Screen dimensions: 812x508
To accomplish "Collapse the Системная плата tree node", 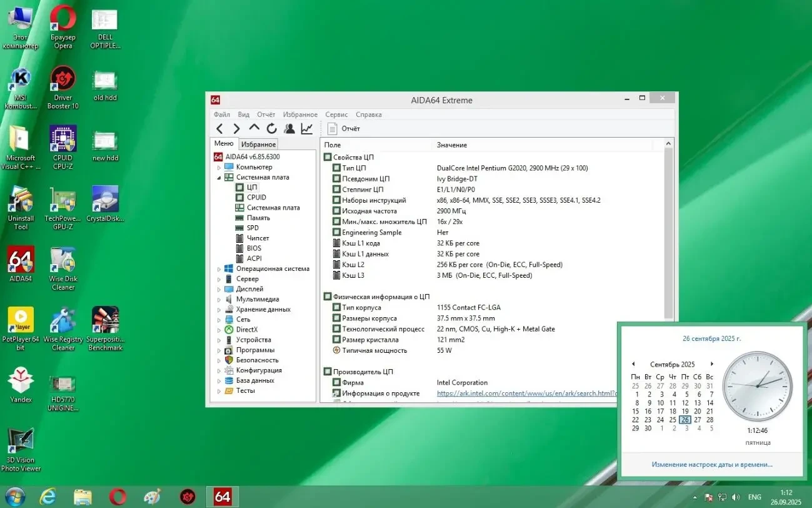I will [x=219, y=178].
